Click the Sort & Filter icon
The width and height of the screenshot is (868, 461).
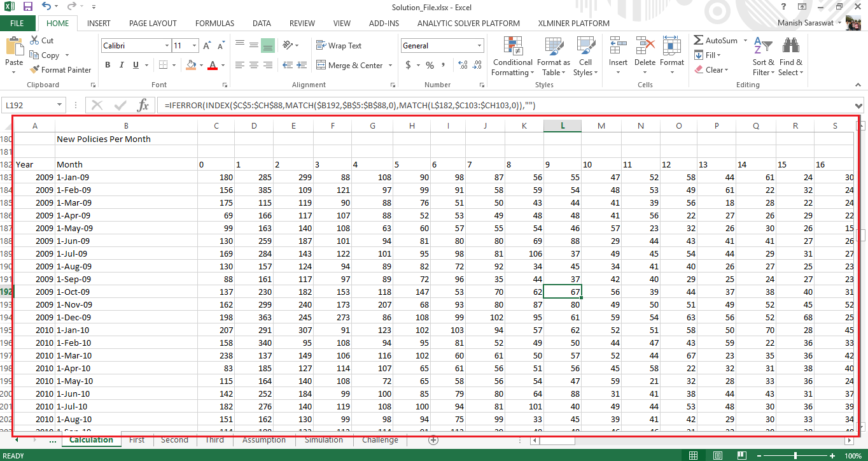click(x=763, y=57)
